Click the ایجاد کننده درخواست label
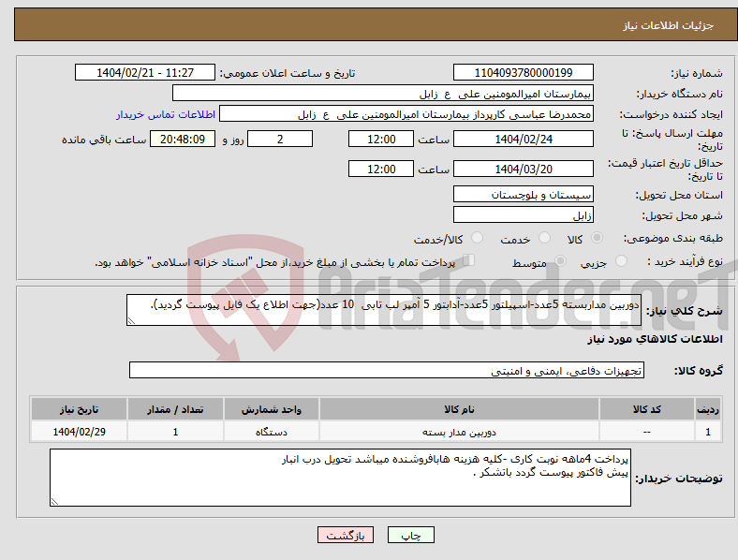The height and width of the screenshot is (560, 738). (x=672, y=115)
